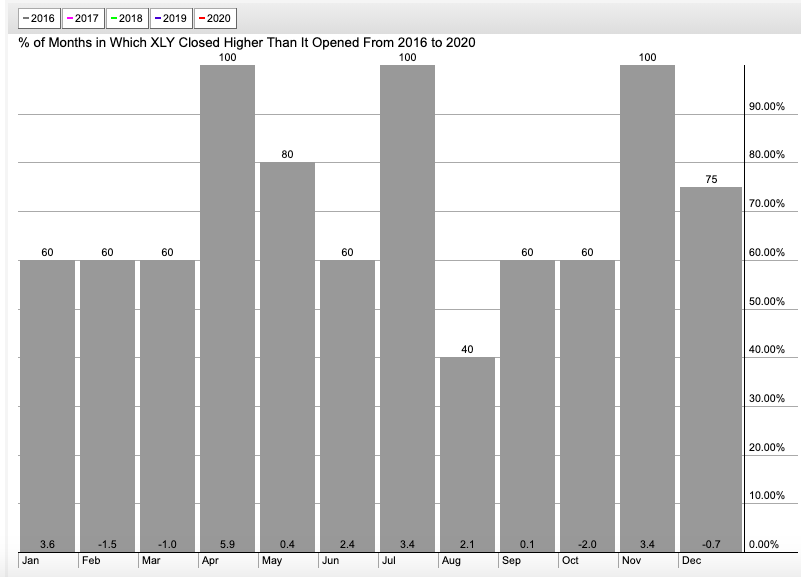Click the 50.00% y-axis label

pos(767,301)
